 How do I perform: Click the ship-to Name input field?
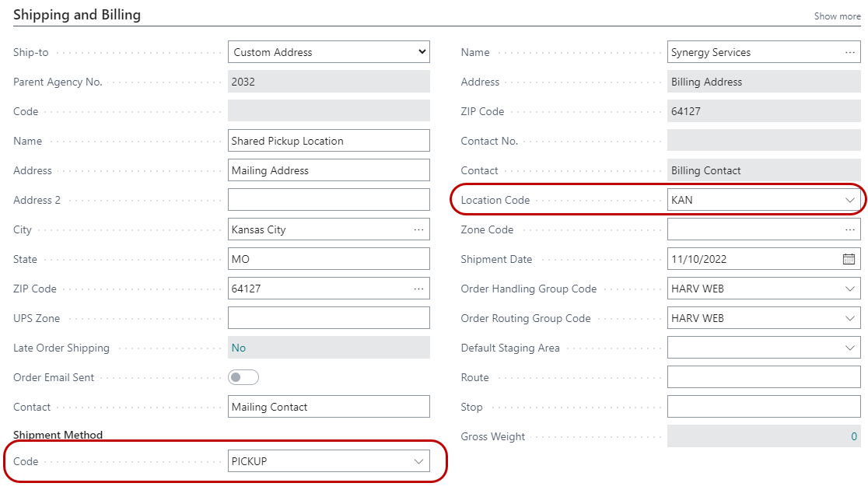point(328,141)
